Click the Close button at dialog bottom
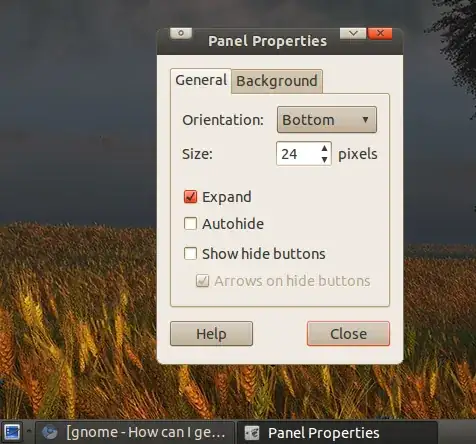476x444 pixels. point(348,334)
